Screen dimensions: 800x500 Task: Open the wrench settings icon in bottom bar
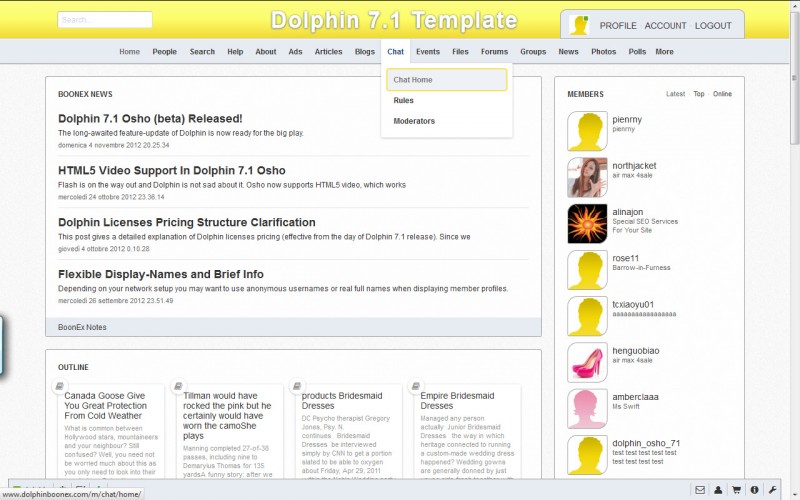pyautogui.click(x=772, y=490)
